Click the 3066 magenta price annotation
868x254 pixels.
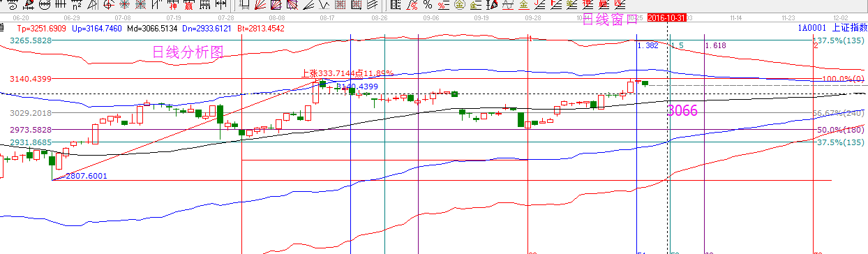[x=682, y=111]
